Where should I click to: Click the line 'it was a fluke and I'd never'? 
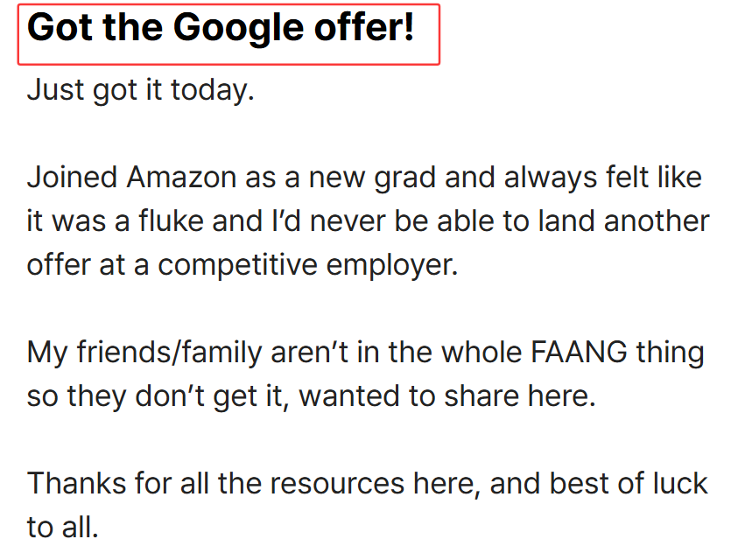coord(368,221)
